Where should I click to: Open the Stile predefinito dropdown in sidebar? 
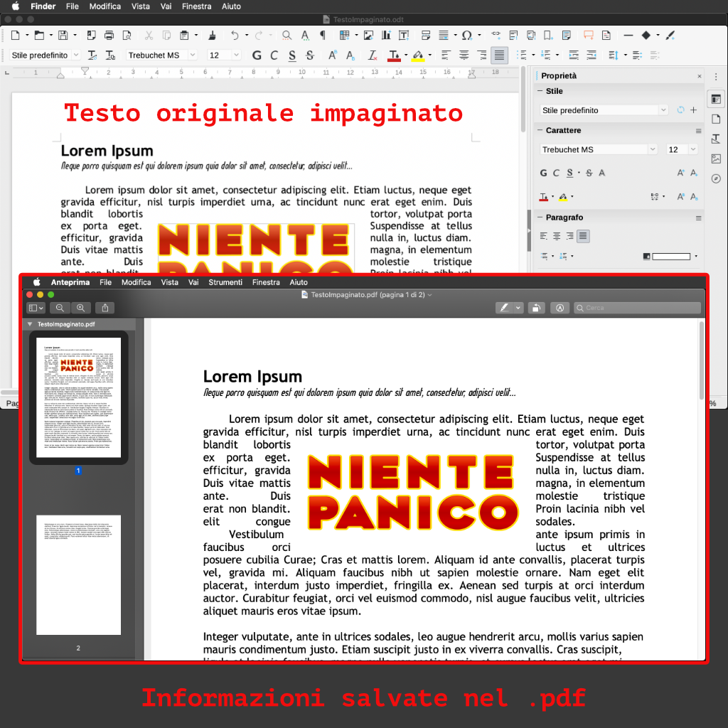[663, 110]
